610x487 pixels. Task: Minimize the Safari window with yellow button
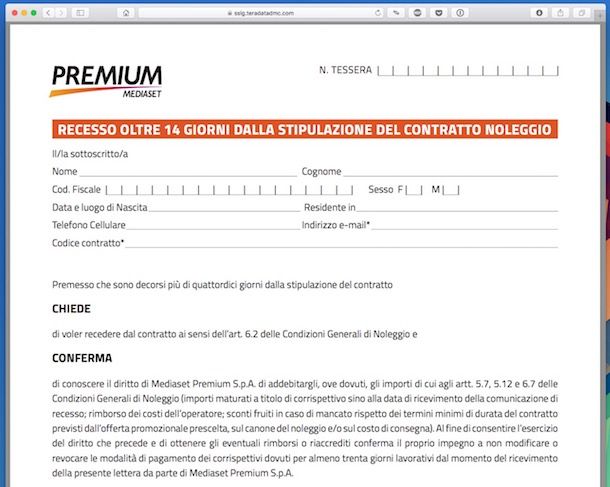point(24,13)
